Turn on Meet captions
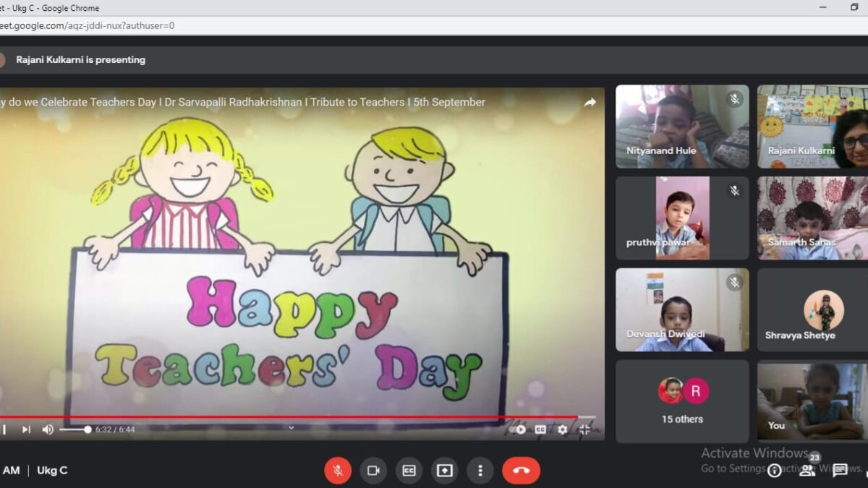This screenshot has width=868, height=488. point(409,471)
